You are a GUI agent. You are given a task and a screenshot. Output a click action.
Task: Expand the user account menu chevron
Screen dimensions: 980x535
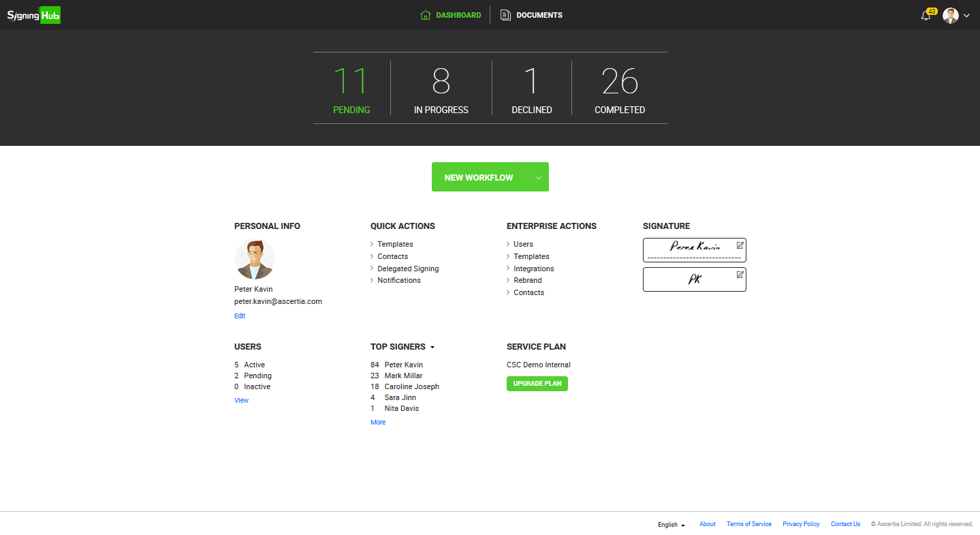point(966,16)
